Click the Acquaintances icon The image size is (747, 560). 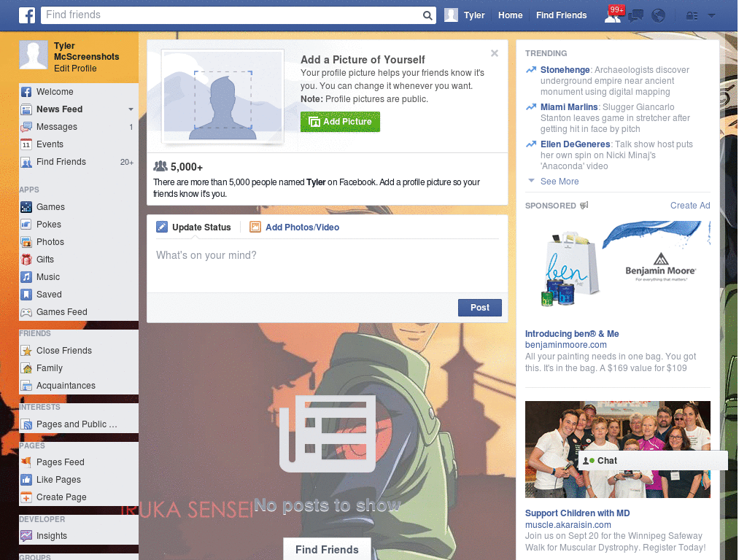[26, 386]
